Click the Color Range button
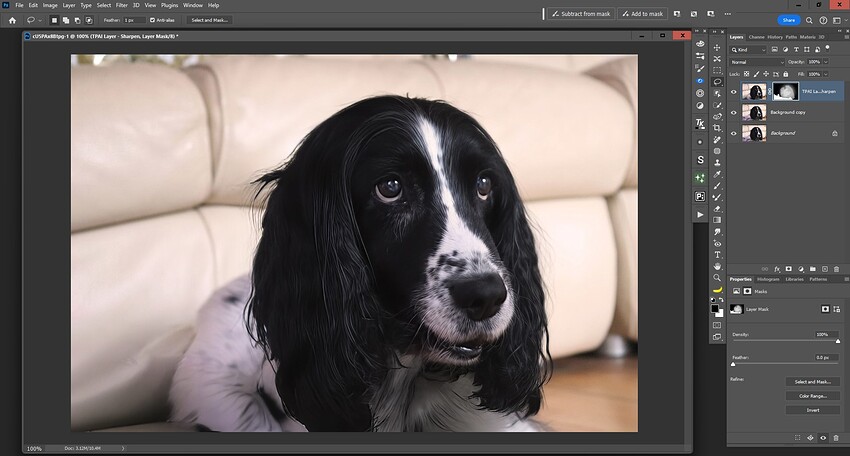 [812, 396]
